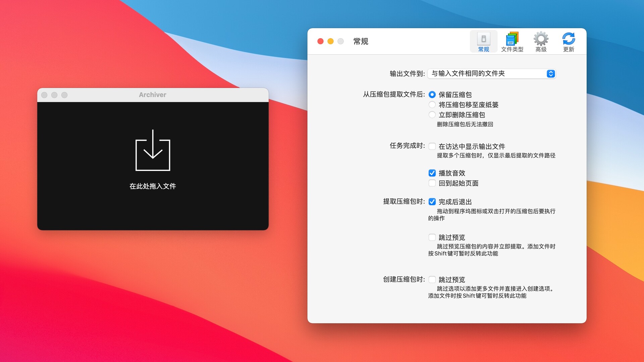644x362 pixels.
Task: Enable 跳过预览 under 提取压缩包时
Action: [x=432, y=237]
